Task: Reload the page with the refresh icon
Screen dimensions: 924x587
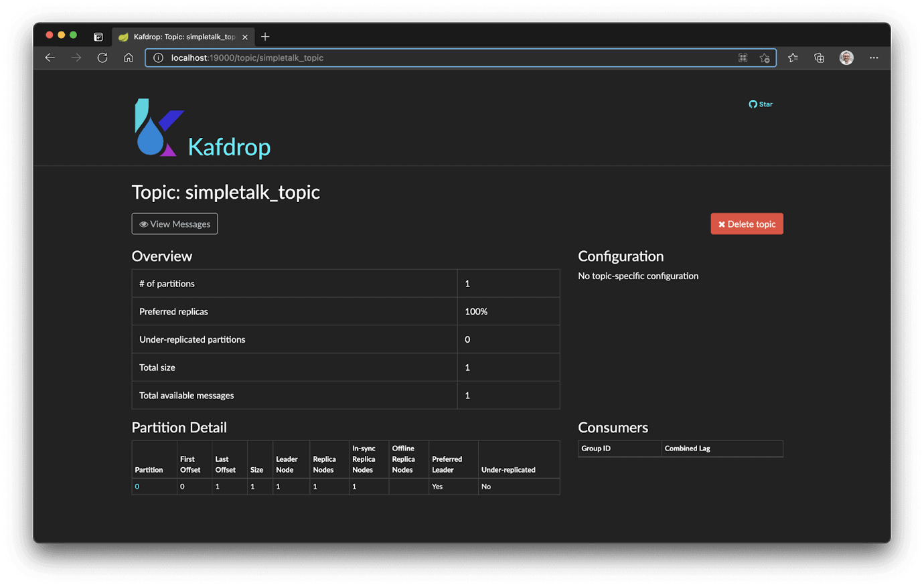Action: click(102, 58)
